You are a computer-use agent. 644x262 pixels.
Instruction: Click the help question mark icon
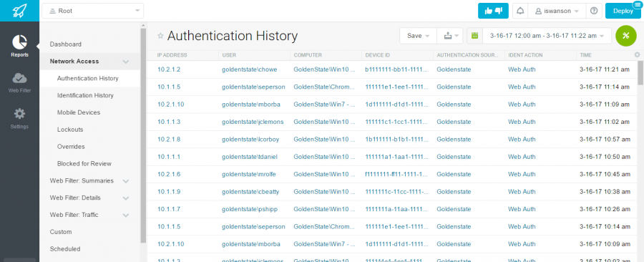[x=593, y=11]
